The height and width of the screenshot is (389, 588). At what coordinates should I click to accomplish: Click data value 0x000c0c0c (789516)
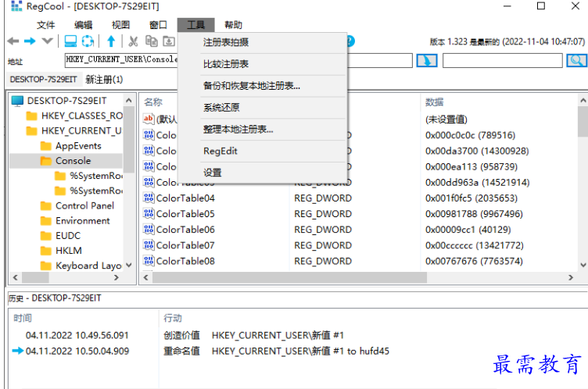[470, 135]
